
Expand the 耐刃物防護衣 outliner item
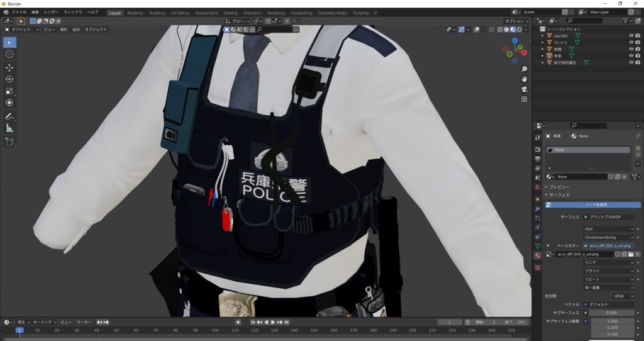click(543, 62)
